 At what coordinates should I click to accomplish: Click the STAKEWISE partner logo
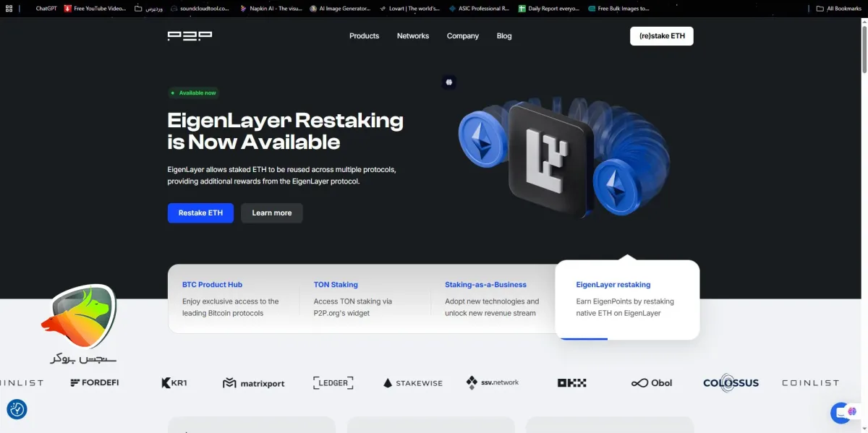tap(413, 383)
